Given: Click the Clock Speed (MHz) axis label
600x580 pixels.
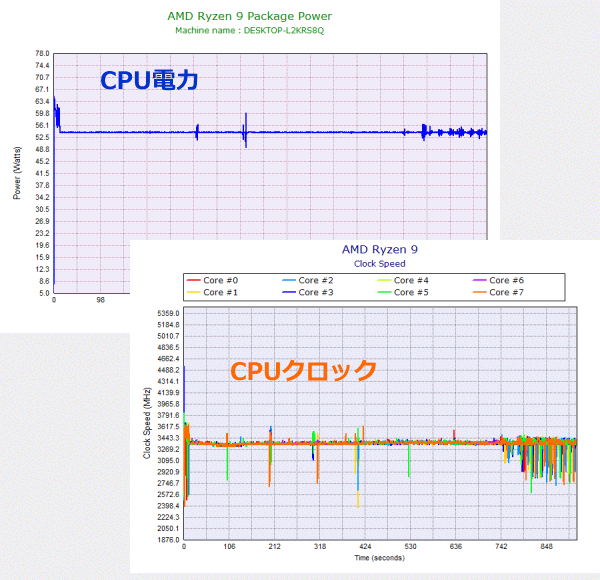Looking at the screenshot, I should pyautogui.click(x=147, y=423).
